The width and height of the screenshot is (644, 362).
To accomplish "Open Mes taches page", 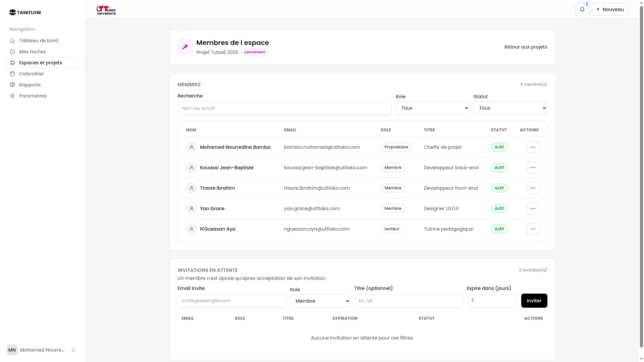I will [43, 52].
